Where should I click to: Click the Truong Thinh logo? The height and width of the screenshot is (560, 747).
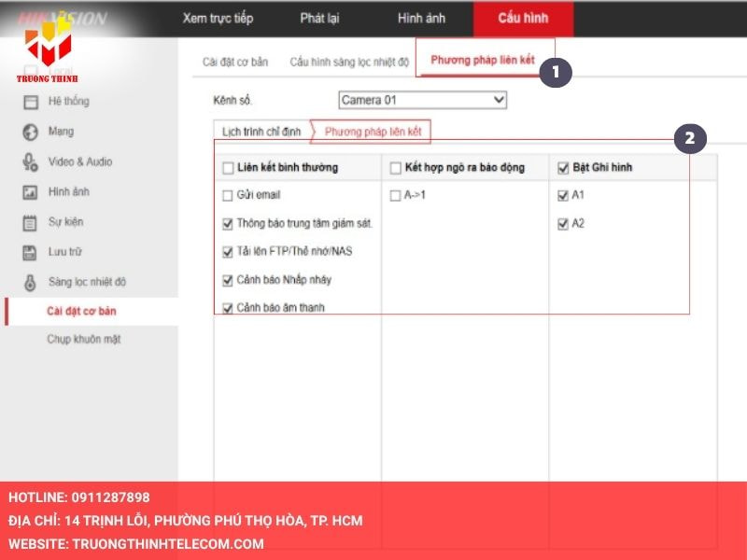click(x=48, y=51)
